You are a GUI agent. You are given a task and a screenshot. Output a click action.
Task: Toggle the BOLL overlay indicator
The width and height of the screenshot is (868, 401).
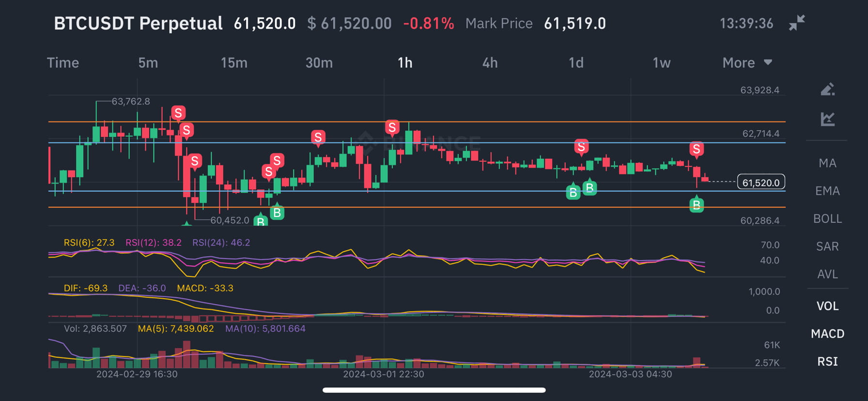coord(827,219)
